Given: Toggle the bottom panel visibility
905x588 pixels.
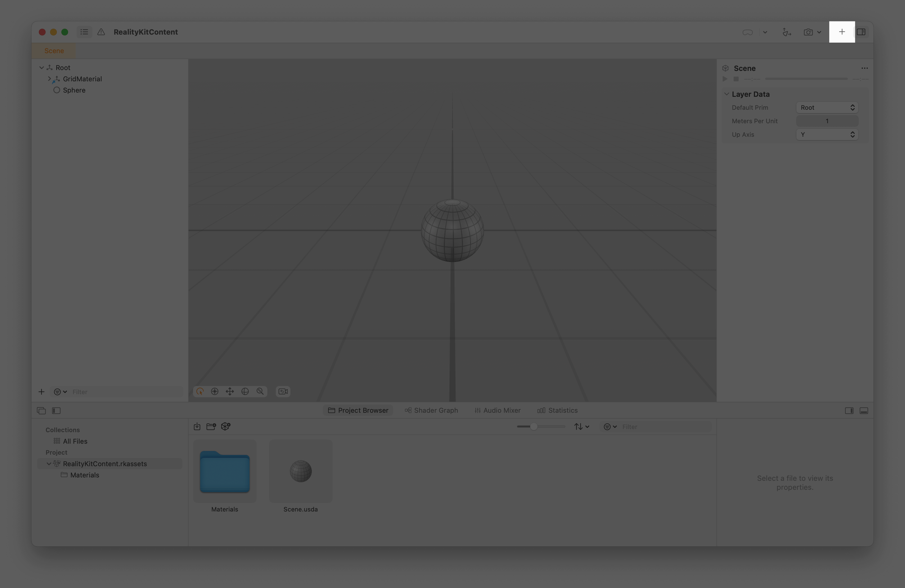Looking at the screenshot, I should tap(864, 411).
